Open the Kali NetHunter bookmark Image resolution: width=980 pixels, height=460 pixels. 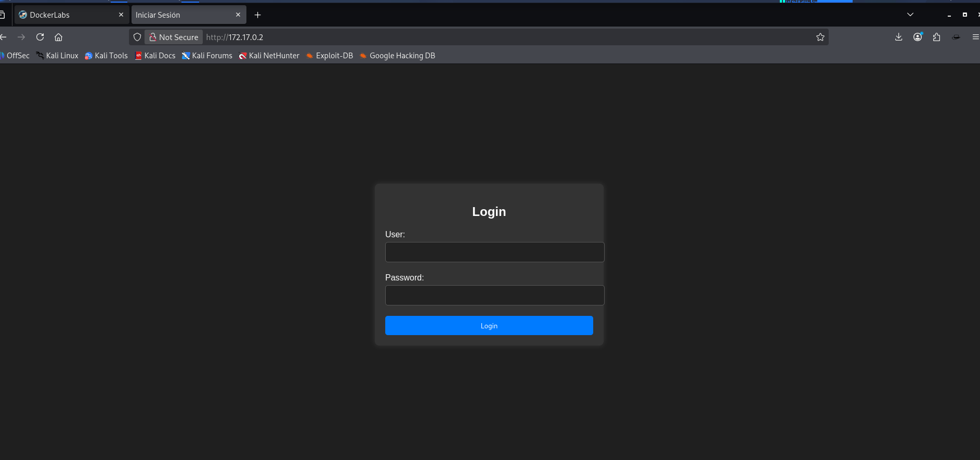point(269,56)
